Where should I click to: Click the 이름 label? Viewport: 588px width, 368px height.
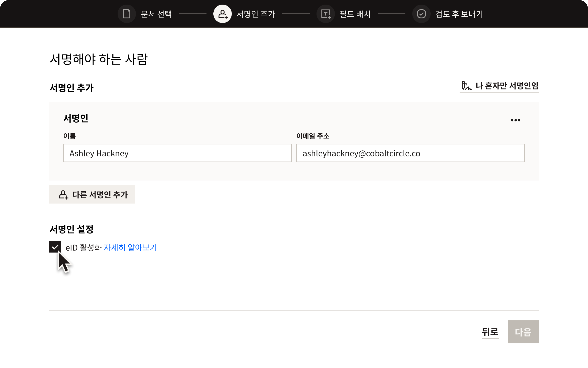(70, 136)
